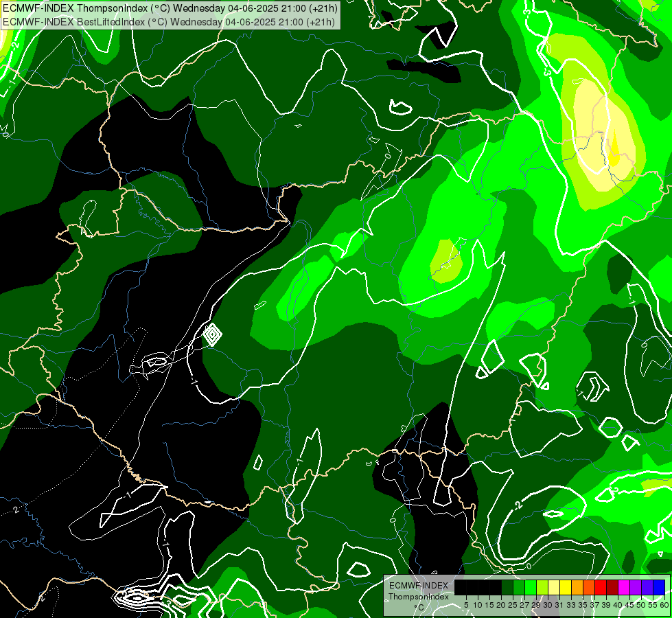
Task: Click the legend scale value 45
Action: point(629,605)
